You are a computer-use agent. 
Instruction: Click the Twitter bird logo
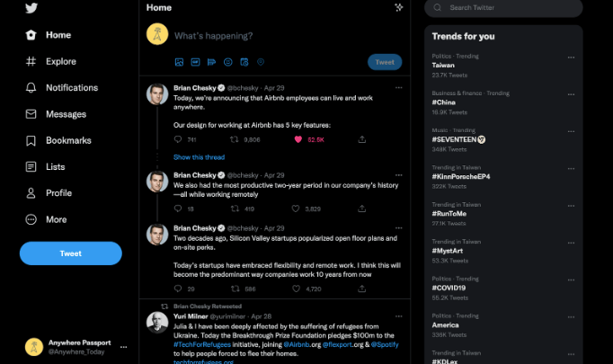click(31, 8)
